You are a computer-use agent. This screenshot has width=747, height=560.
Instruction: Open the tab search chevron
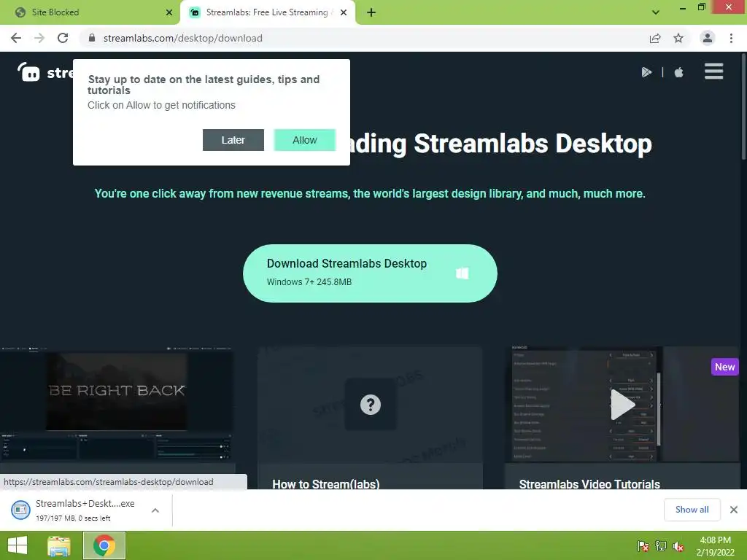[x=656, y=12]
